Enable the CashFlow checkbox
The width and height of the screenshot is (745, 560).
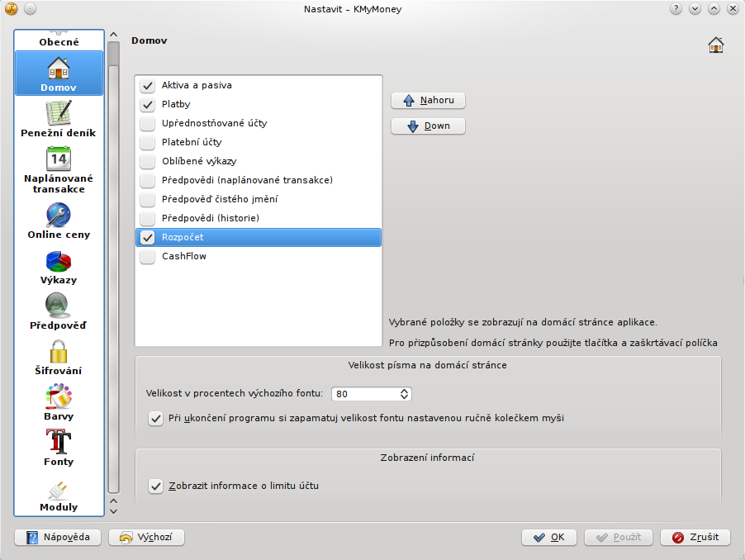tap(148, 257)
